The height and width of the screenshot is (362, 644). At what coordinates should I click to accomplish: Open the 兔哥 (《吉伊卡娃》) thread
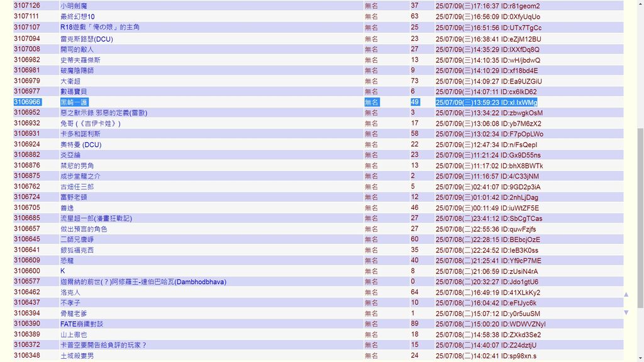coord(90,124)
